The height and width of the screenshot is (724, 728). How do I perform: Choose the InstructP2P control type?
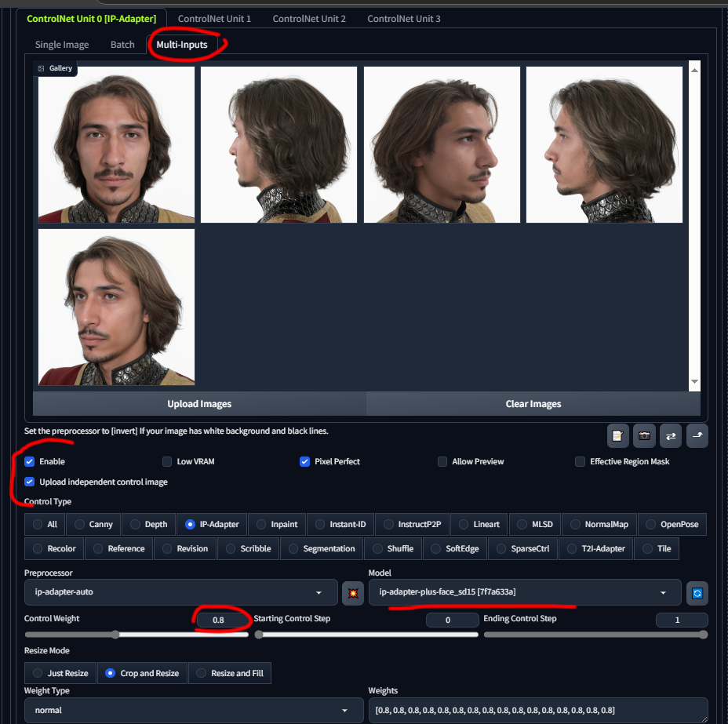[x=412, y=524]
